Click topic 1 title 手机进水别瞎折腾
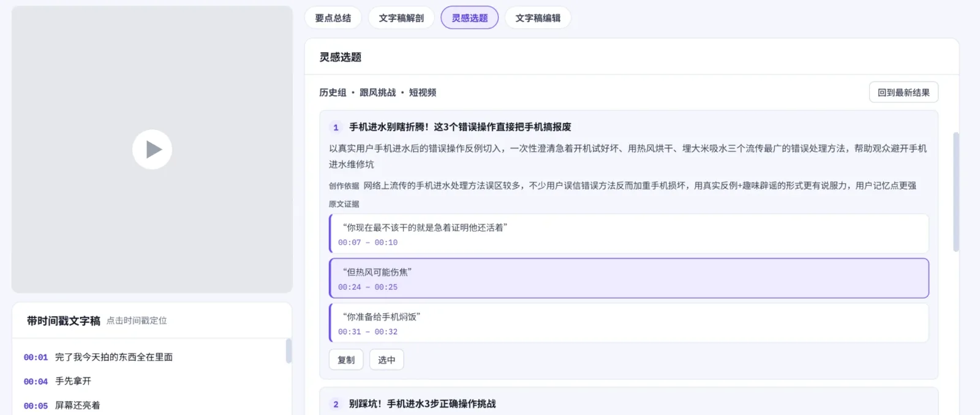The height and width of the screenshot is (415, 980). pos(460,127)
